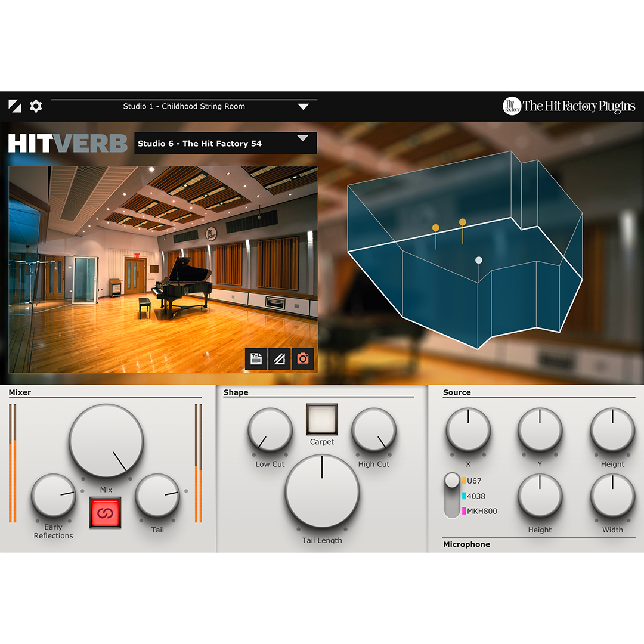Expand the studio selection dropdown arrow
The height and width of the screenshot is (644, 644).
[x=303, y=138]
